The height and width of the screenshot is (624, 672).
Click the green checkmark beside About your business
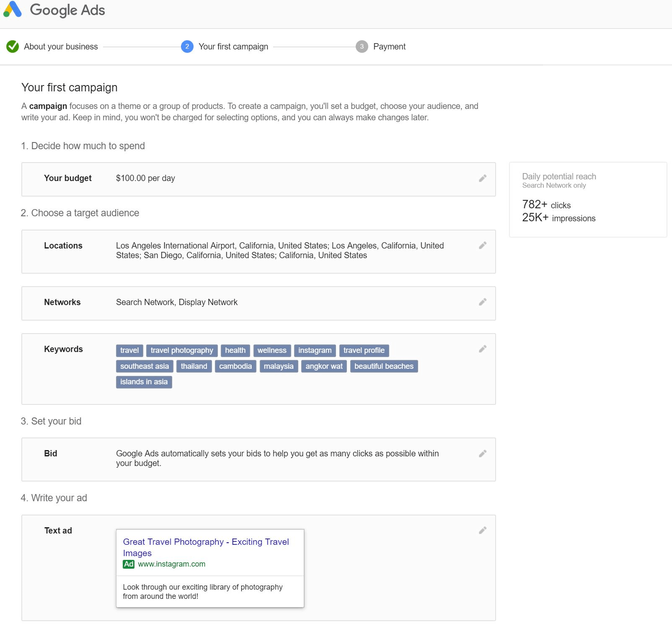13,47
